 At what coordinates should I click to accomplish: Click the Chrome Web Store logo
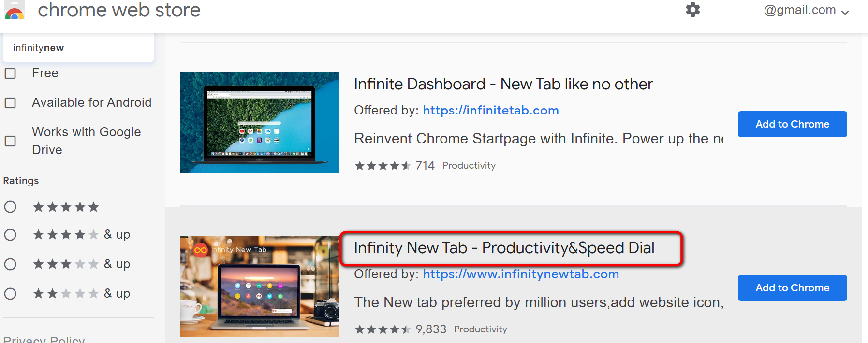(15, 11)
